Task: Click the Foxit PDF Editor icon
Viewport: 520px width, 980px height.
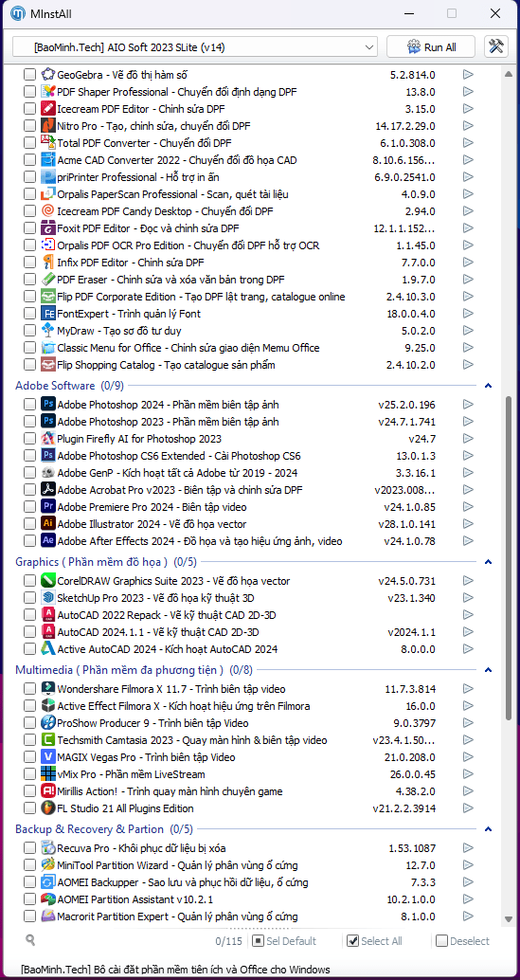Action: coord(48,228)
